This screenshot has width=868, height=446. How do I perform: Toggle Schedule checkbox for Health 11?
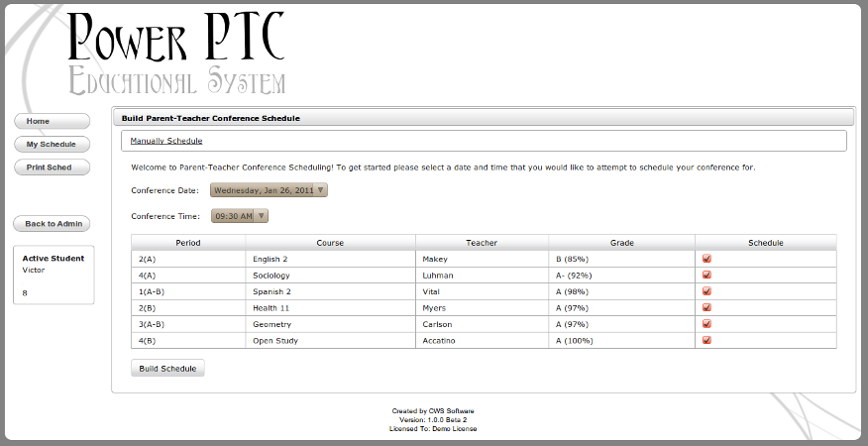pyautogui.click(x=706, y=307)
